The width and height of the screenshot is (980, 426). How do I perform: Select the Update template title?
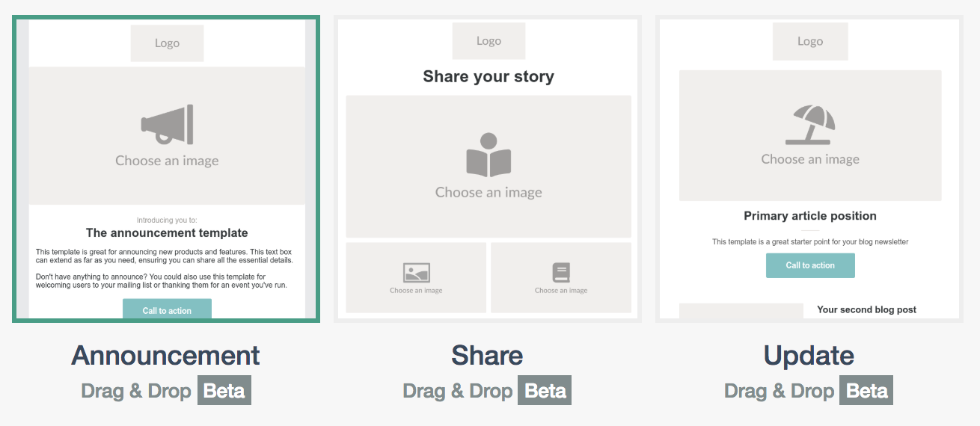pos(809,355)
